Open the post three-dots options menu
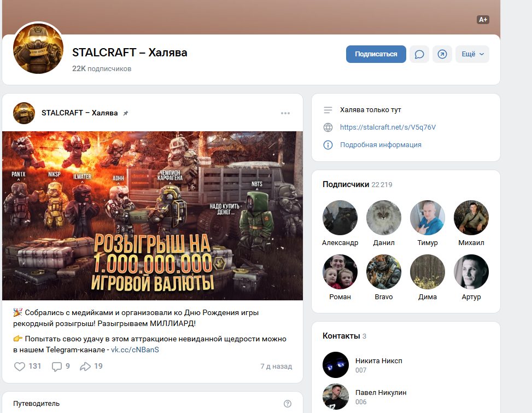This screenshot has height=413, width=532. click(x=285, y=113)
